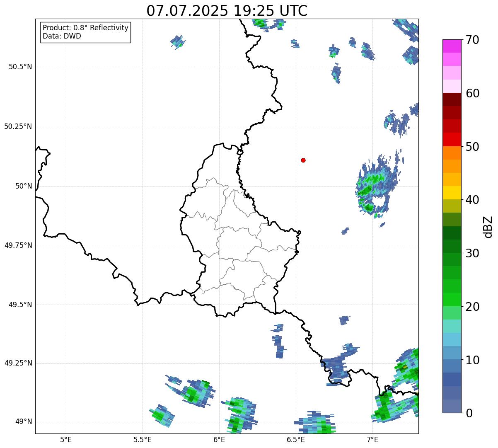Click the dBZ colorbar axis label
The image size is (498, 448).
[488, 227]
